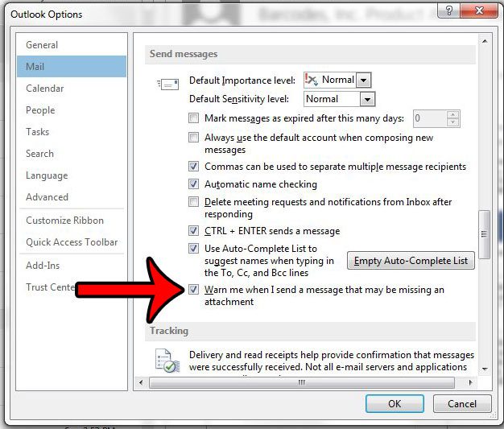The width and height of the screenshot is (504, 429).
Task: Open Default Importance level dropdown
Action: click(364, 80)
